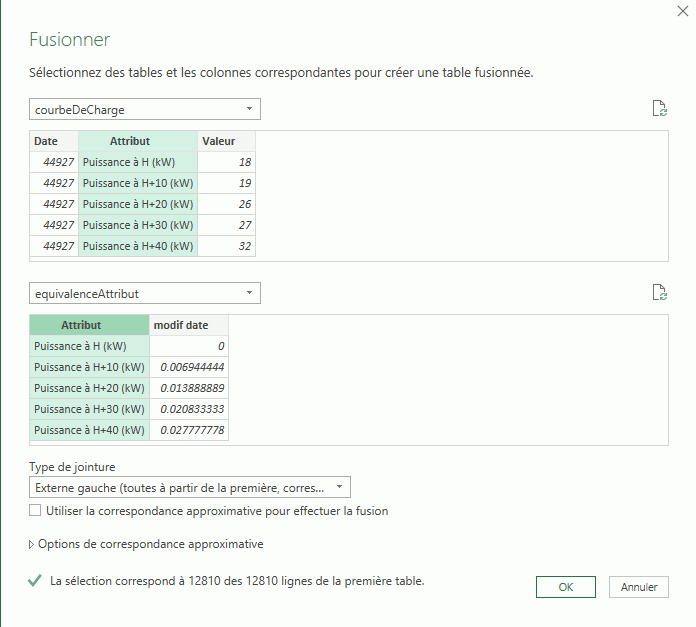Click Puissance à H+40 (kW) in second table
This screenshot has width=696, height=627.
[89, 430]
